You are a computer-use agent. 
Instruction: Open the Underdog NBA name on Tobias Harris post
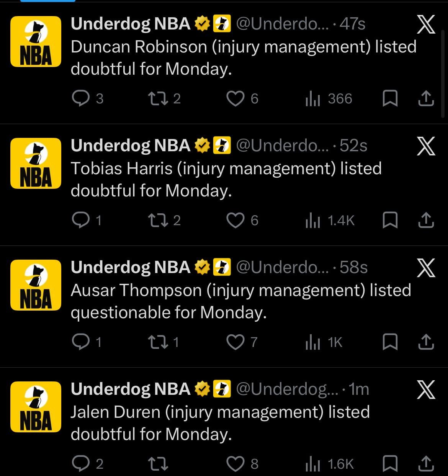(x=131, y=146)
